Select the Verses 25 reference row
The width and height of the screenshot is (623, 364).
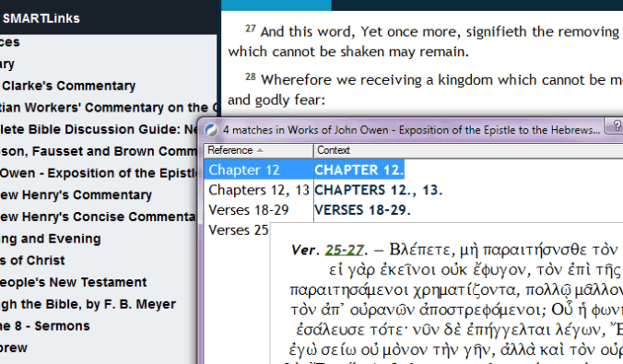pyautogui.click(x=238, y=230)
